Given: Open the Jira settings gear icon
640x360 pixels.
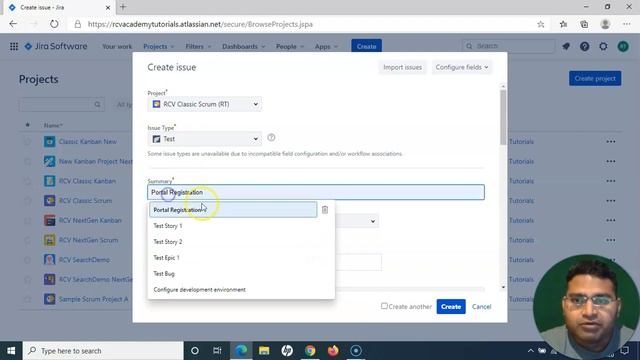Looking at the screenshot, I should 603,47.
